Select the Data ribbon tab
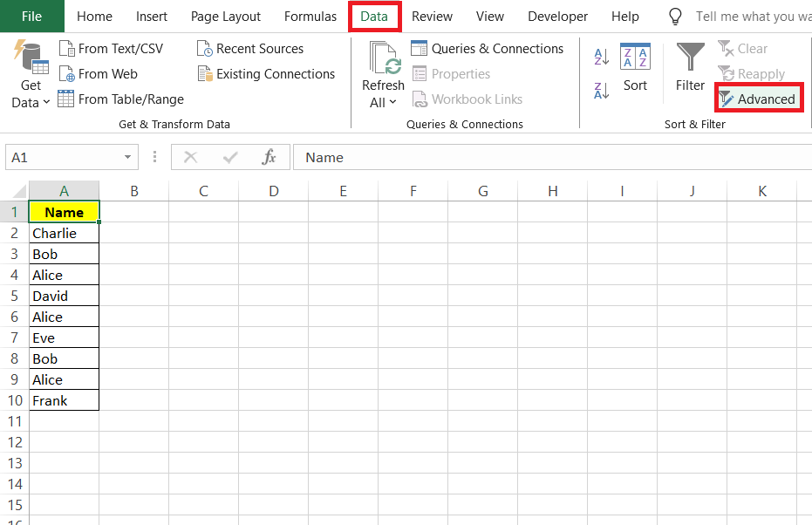 click(x=374, y=17)
